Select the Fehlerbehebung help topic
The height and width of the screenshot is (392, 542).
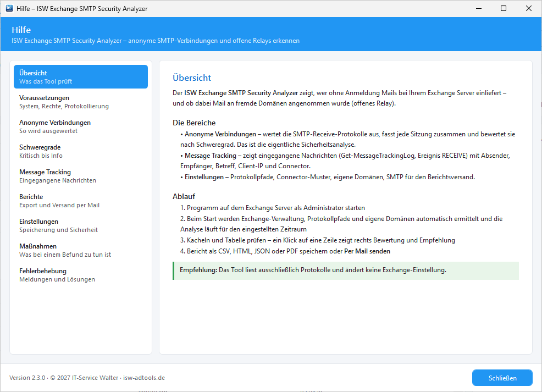click(x=81, y=275)
